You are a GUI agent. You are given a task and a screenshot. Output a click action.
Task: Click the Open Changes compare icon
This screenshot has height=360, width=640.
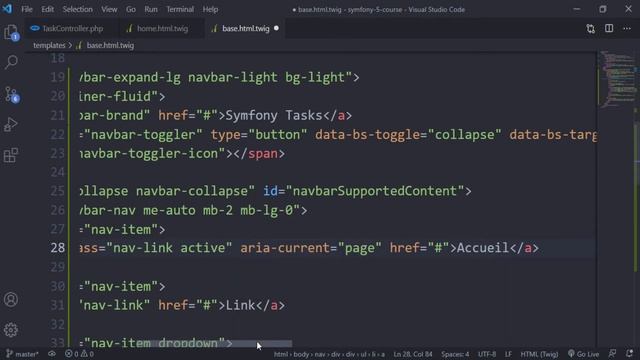[x=591, y=29]
